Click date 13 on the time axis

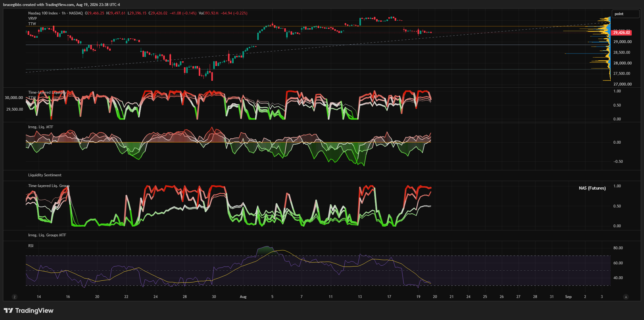(360, 297)
